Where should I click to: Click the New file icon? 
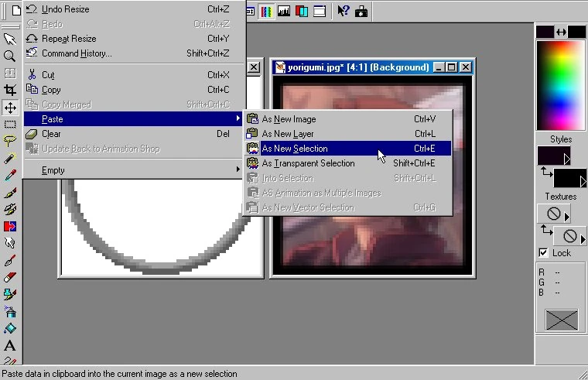tap(15, 11)
